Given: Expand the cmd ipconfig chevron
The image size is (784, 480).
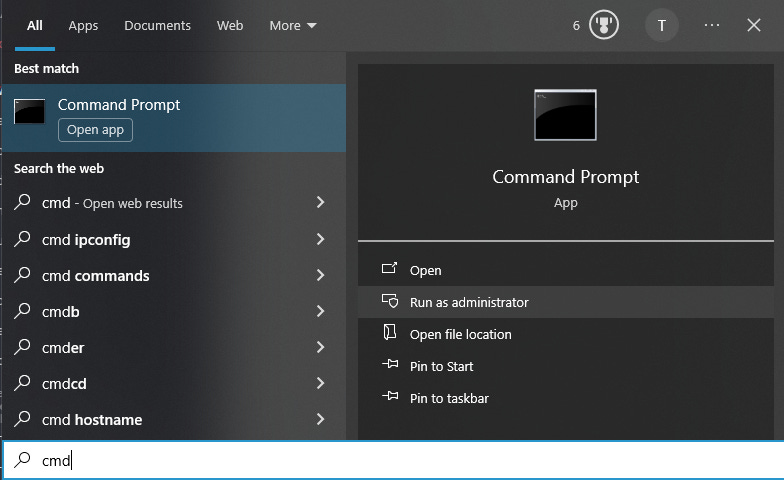Looking at the screenshot, I should (x=320, y=239).
